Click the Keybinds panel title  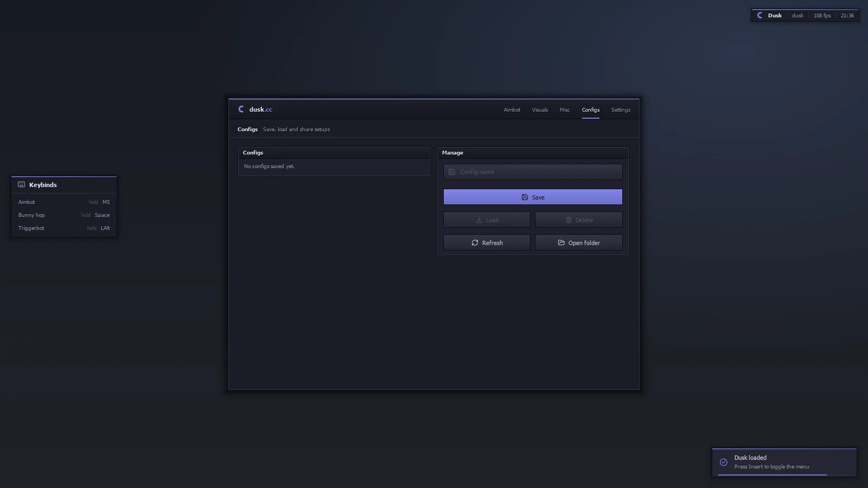(x=43, y=185)
